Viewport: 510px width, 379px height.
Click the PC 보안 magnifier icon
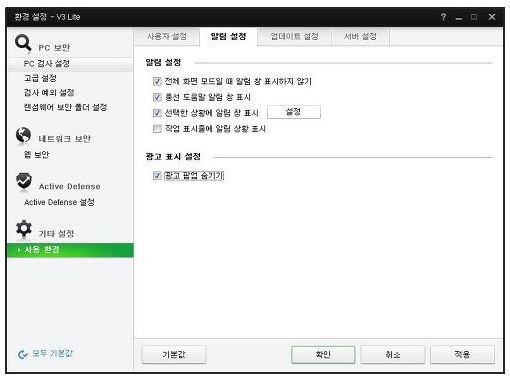click(23, 43)
